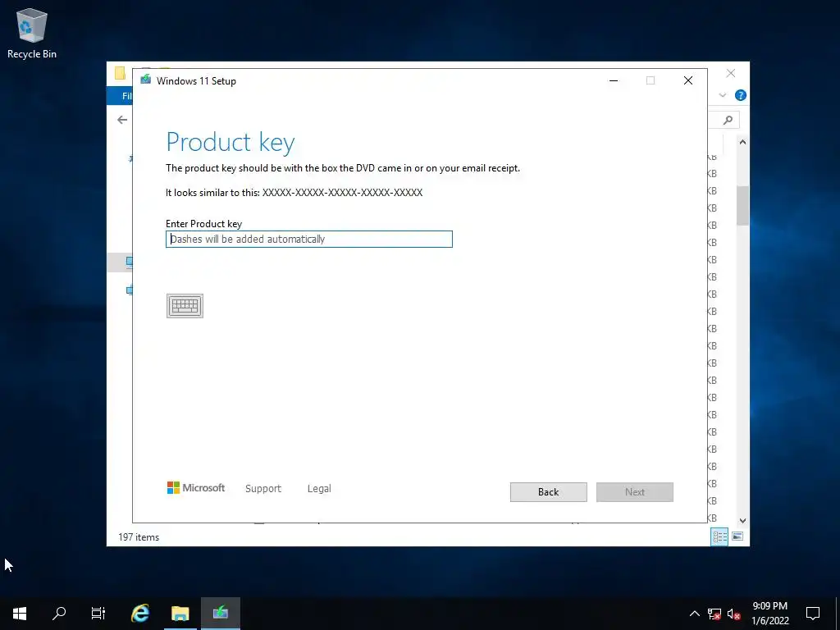Minimize the Windows 11 Setup window
840x630 pixels.
pyautogui.click(x=614, y=80)
